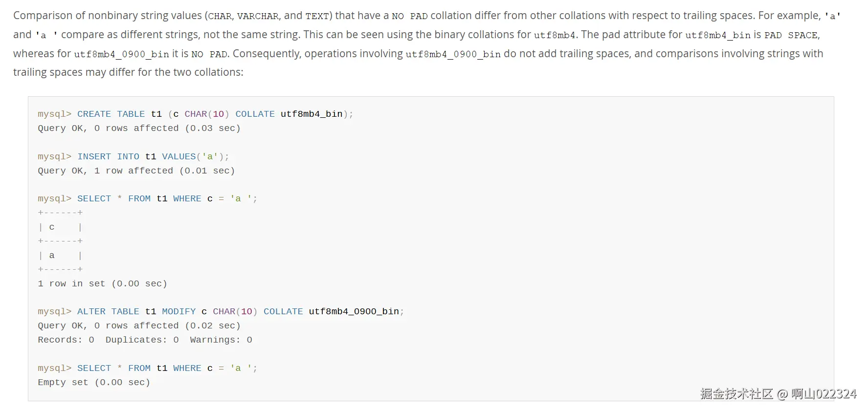Click the MODIFY keyword in the code
The image size is (868, 412).
pyautogui.click(x=178, y=311)
